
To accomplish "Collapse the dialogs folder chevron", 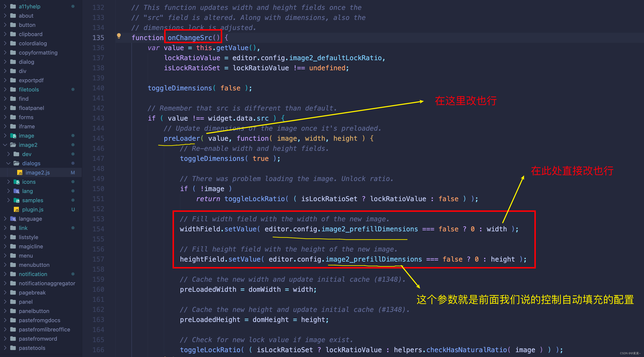I will (x=9, y=163).
